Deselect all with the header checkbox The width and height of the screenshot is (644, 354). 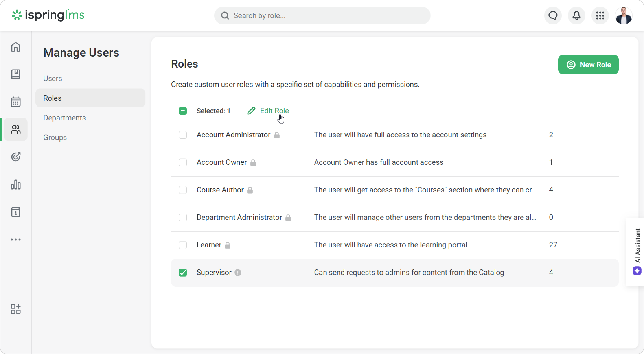pyautogui.click(x=183, y=111)
